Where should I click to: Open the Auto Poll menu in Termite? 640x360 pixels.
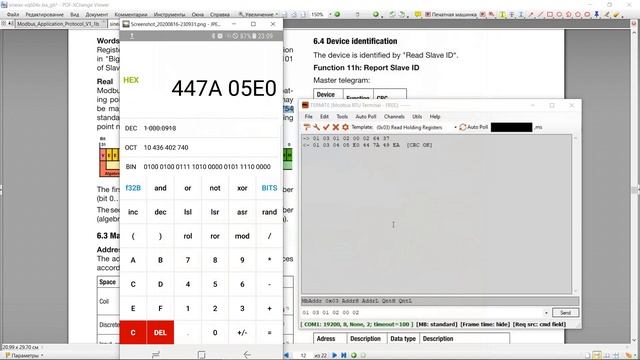[366, 117]
